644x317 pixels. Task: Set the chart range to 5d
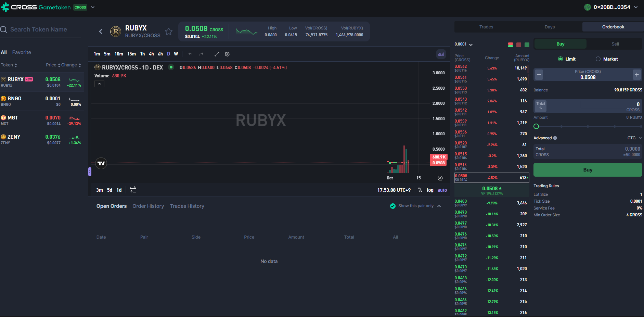110,190
